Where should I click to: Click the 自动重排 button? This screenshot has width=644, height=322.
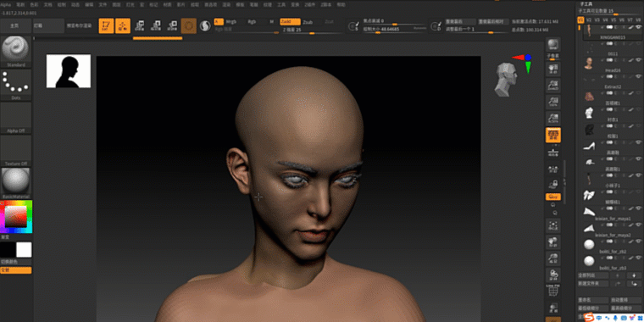(626, 300)
